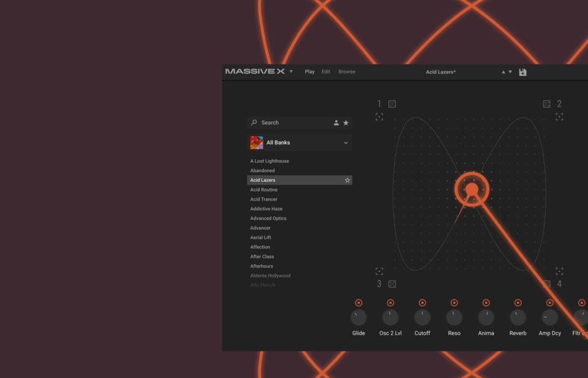This screenshot has height=378, width=588.
Task: Click the randomize dice icon beside corner 2
Action: pyautogui.click(x=546, y=104)
